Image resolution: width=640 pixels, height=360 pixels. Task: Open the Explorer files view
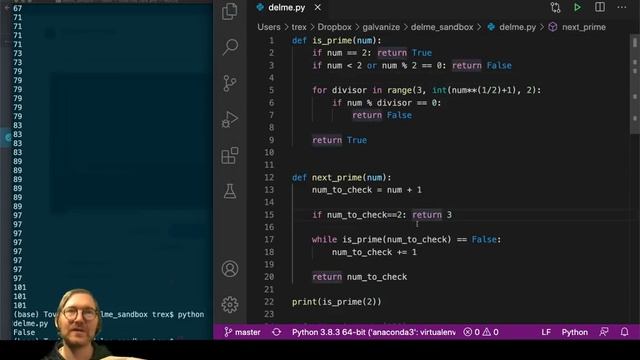click(x=230, y=11)
